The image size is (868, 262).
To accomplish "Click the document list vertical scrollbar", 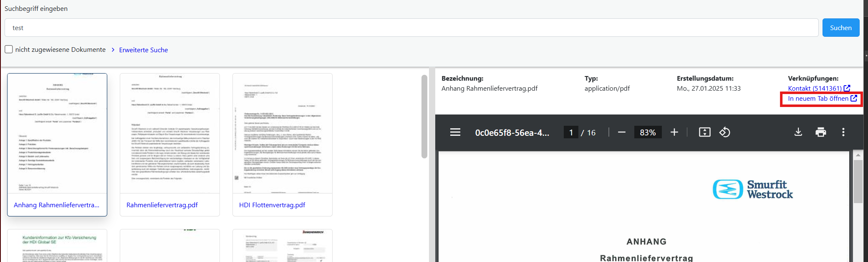I will tap(424, 117).
